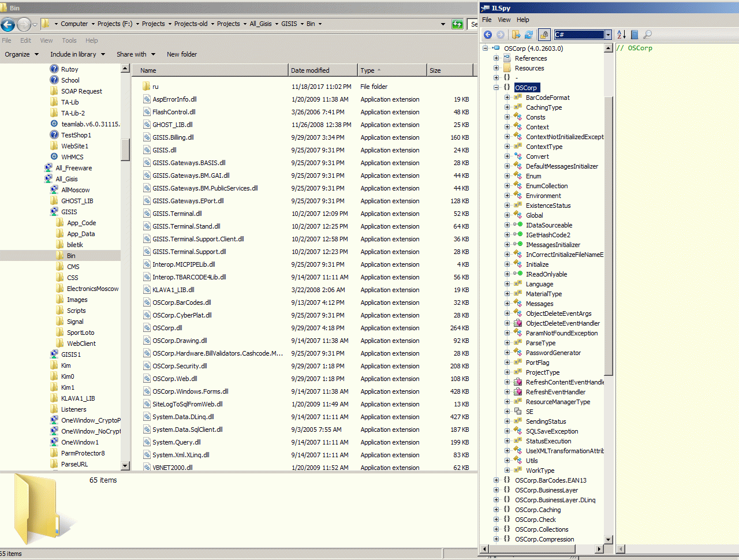Sort files by the Size column header

click(450, 70)
